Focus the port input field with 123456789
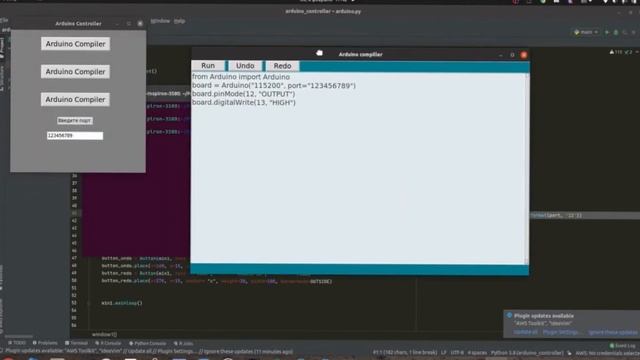Screen dimensions: 640x360 pyautogui.click(x=75, y=136)
